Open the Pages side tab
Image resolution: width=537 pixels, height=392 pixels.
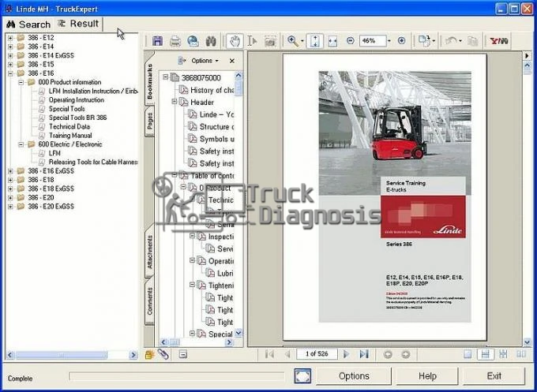point(149,121)
